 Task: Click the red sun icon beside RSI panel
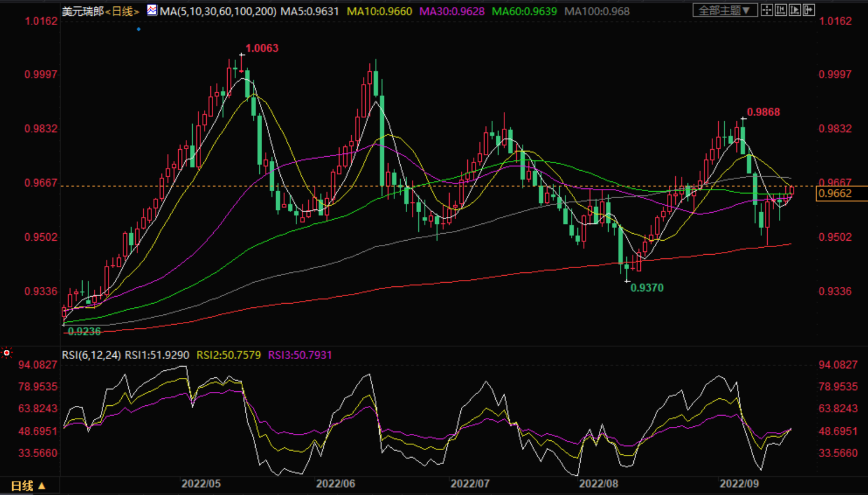pyautogui.click(x=7, y=353)
